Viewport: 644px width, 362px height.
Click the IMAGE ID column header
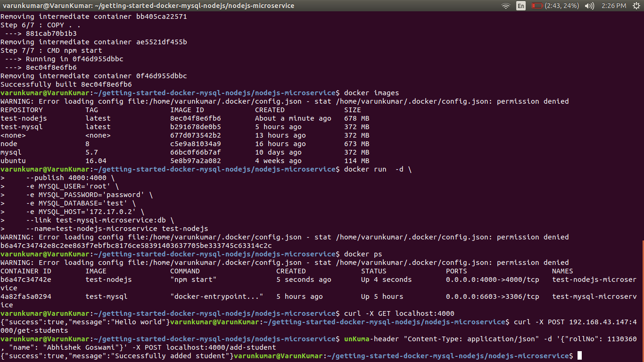(x=187, y=110)
